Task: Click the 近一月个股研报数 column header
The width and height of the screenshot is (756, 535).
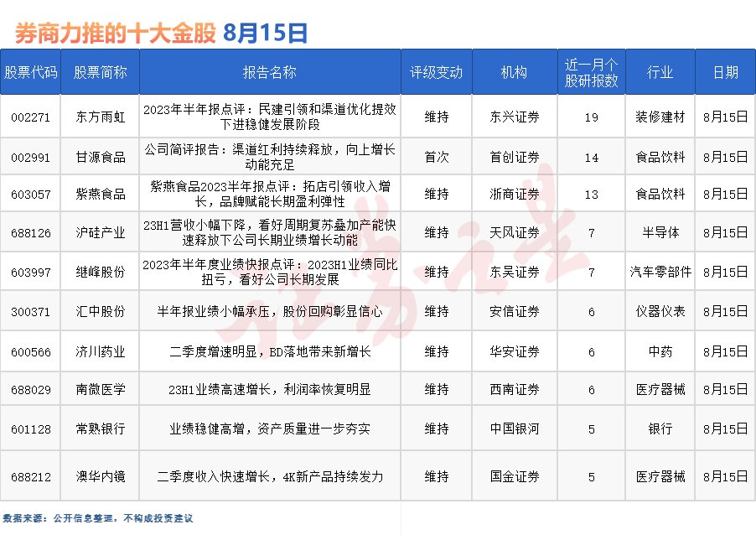Action: [x=591, y=72]
